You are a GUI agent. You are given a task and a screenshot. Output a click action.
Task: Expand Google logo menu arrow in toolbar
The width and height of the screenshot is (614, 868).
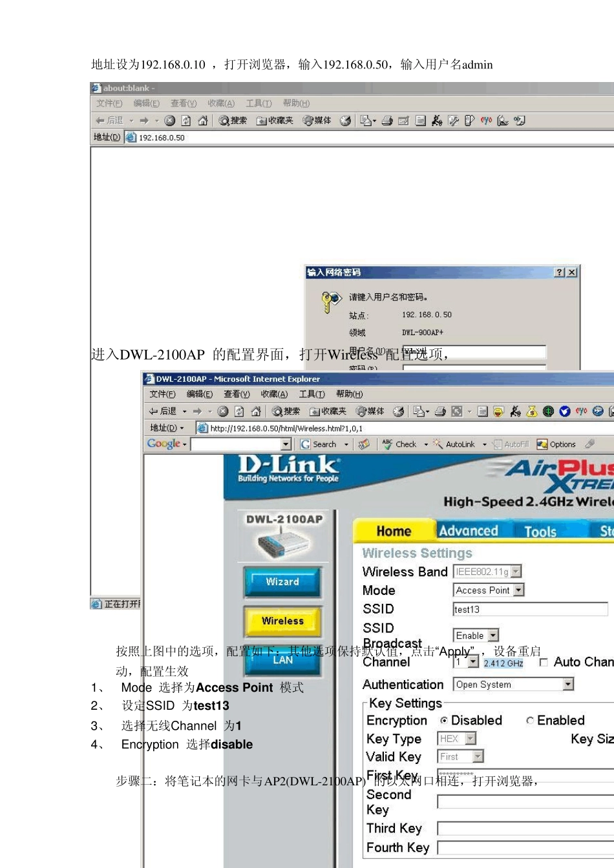pyautogui.click(x=184, y=444)
